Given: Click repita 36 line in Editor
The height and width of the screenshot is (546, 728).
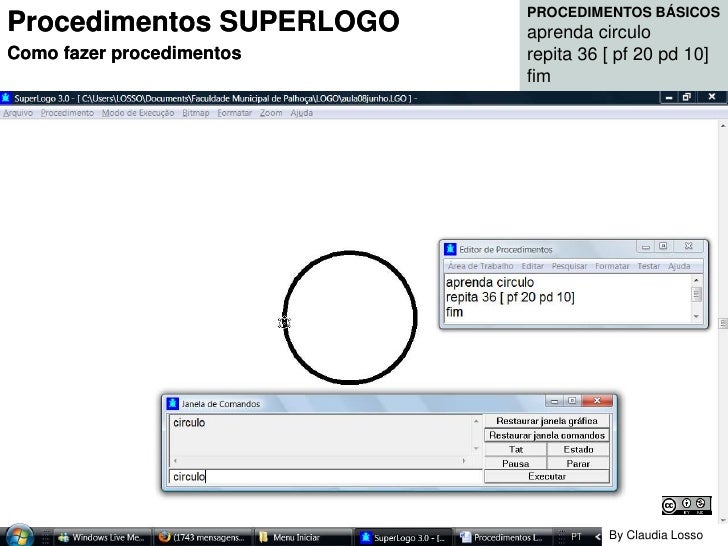Looking at the screenshot, I should point(510,297).
